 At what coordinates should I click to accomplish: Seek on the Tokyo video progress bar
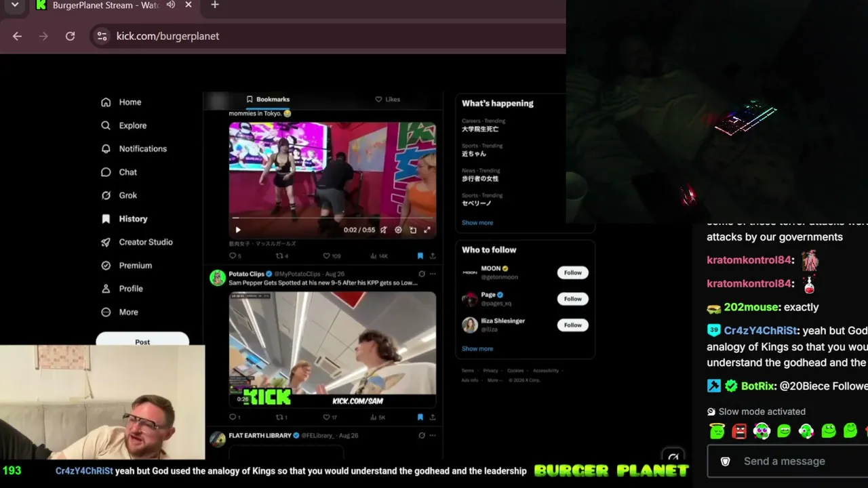tap(332, 218)
